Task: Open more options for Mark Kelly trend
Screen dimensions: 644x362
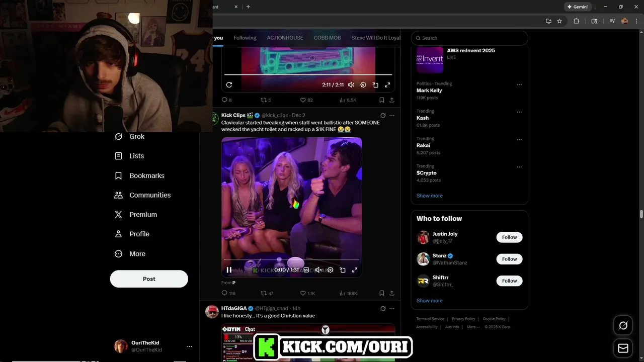Action: (519, 84)
